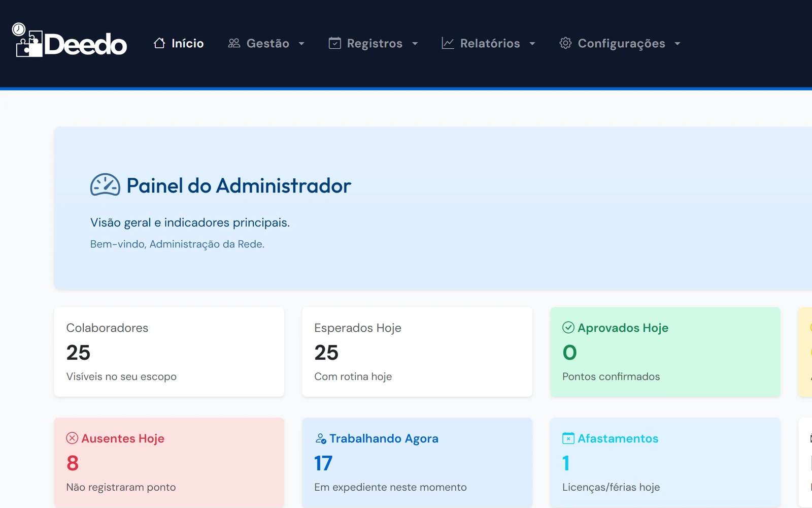
Task: Click 'Com rotina hoje' text
Action: [x=353, y=376]
